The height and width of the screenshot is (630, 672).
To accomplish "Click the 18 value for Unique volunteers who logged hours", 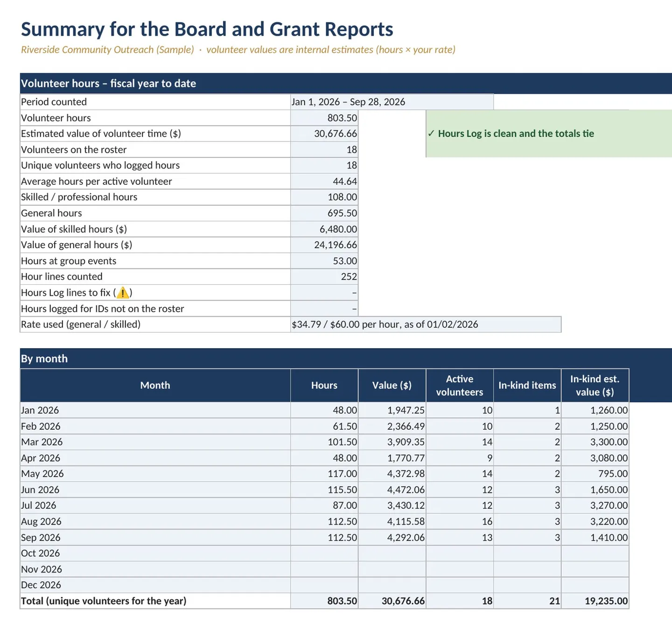I will pyautogui.click(x=324, y=166).
